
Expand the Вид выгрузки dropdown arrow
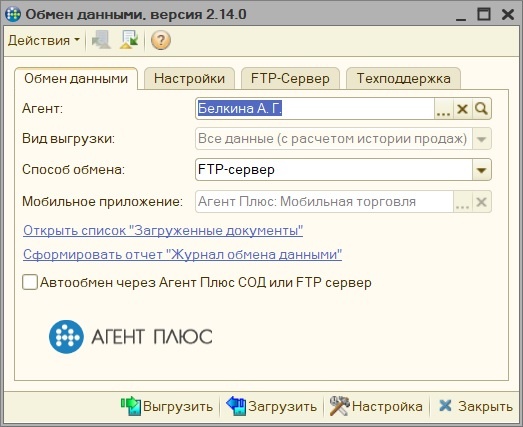481,138
